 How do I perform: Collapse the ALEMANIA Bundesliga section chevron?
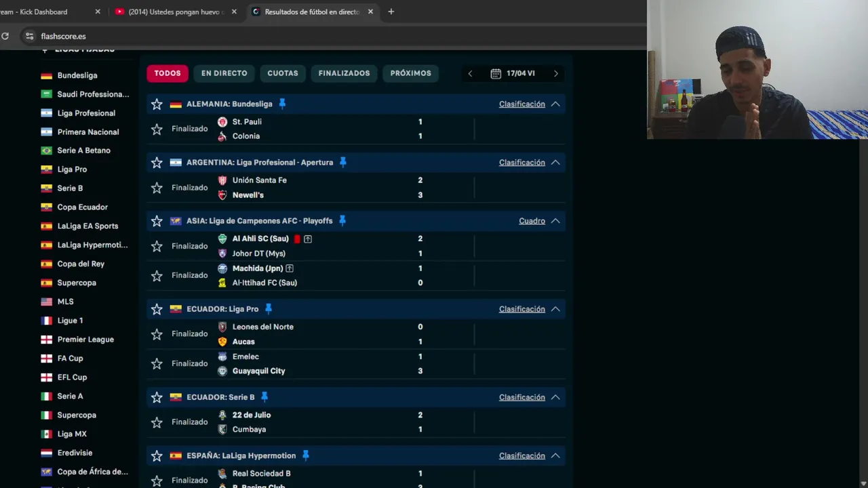(555, 104)
